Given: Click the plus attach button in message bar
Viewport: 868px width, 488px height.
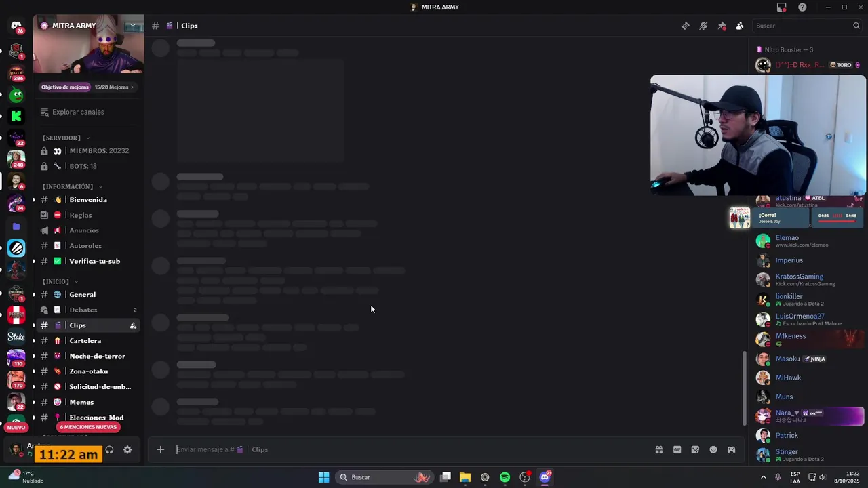Looking at the screenshot, I should (160, 449).
